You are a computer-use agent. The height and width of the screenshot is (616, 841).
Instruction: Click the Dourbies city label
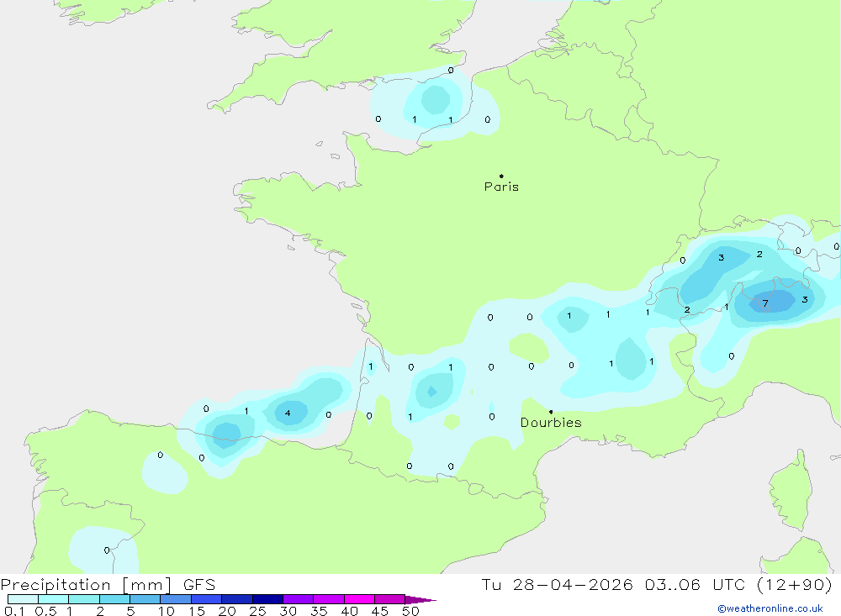click(551, 423)
